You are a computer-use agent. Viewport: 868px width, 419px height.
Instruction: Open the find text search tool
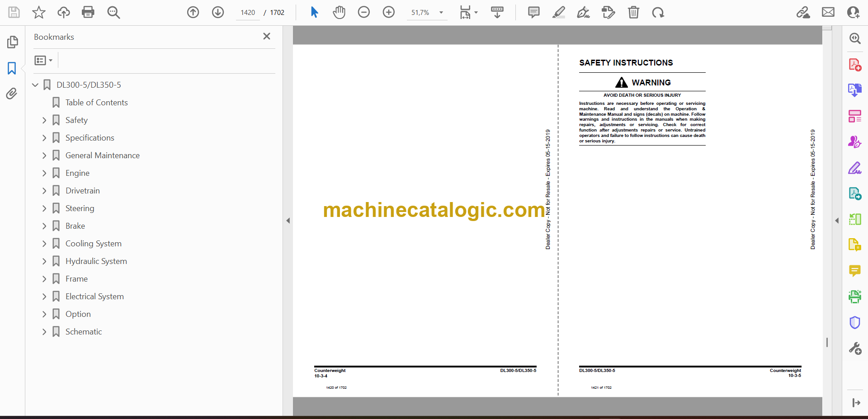[x=113, y=12]
